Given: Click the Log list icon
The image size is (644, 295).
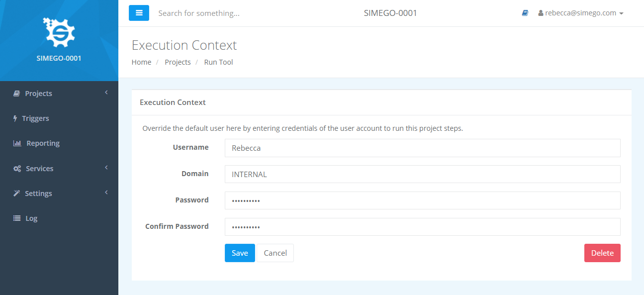Looking at the screenshot, I should [x=17, y=218].
